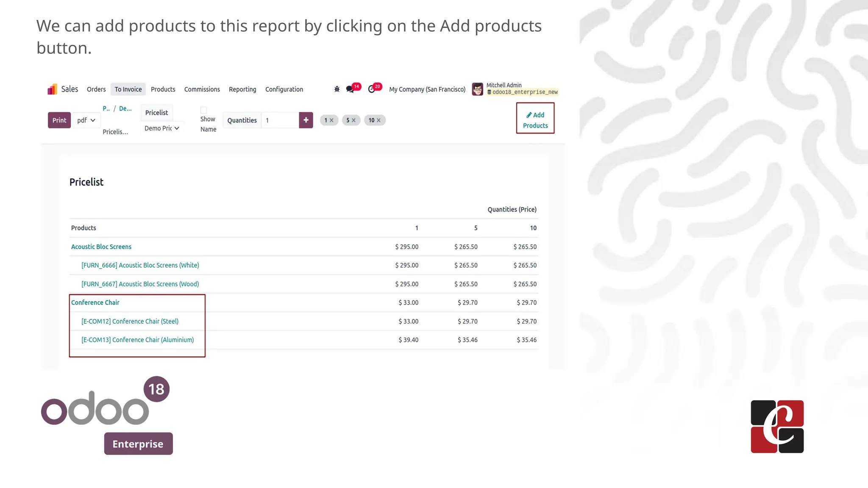This screenshot has height=488, width=868.
Task: Remove the quantity 1 tag
Action: point(331,120)
